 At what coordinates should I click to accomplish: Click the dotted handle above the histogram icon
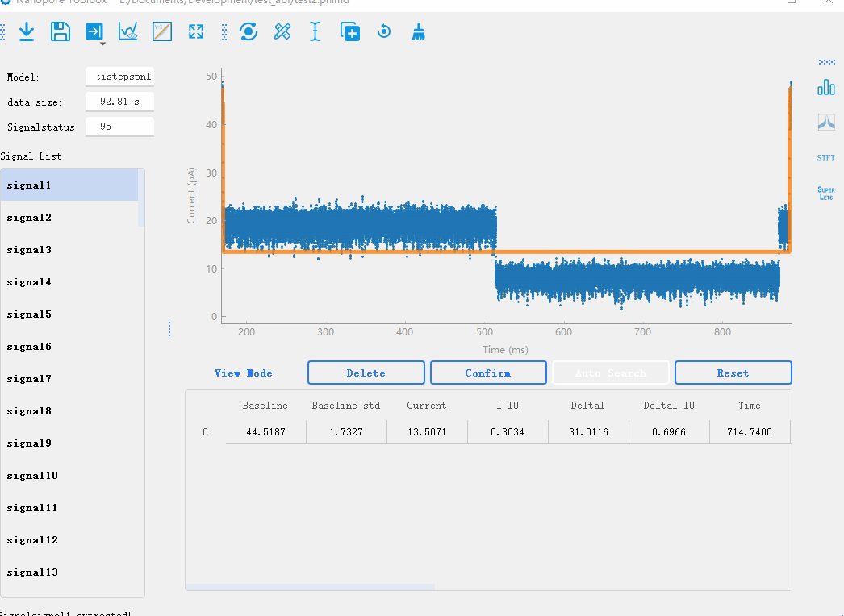(x=826, y=62)
